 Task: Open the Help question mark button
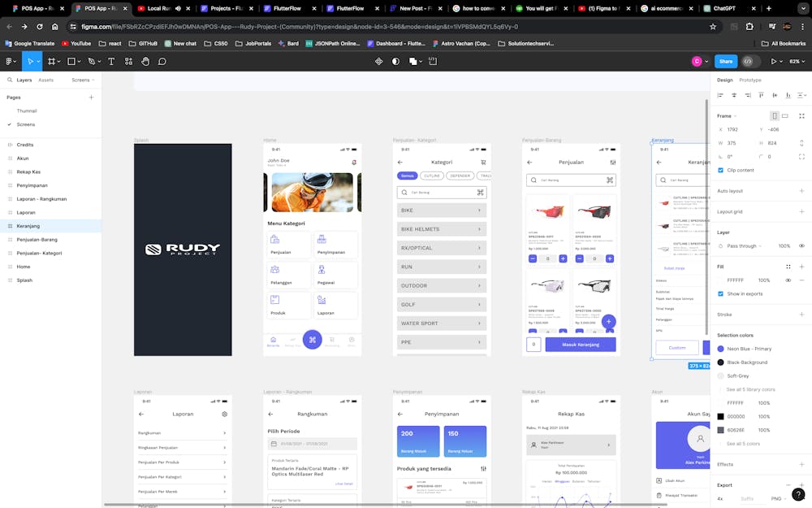(798, 494)
